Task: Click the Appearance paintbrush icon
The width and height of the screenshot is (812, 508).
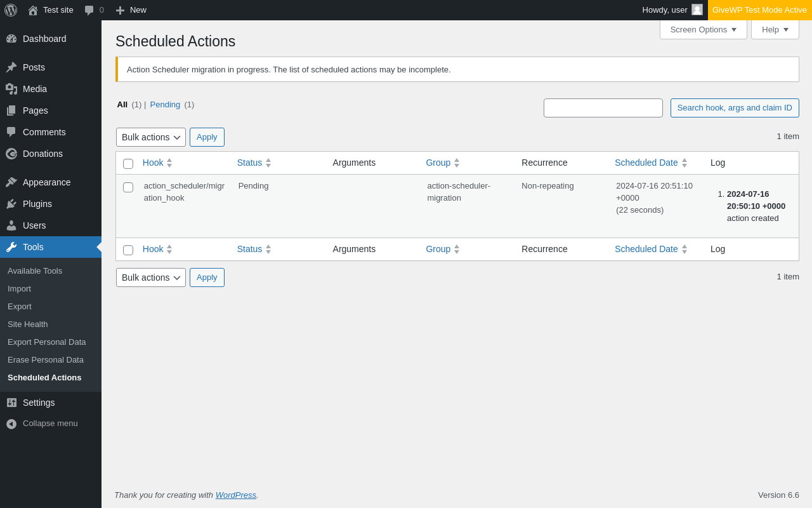Action: coord(11,182)
